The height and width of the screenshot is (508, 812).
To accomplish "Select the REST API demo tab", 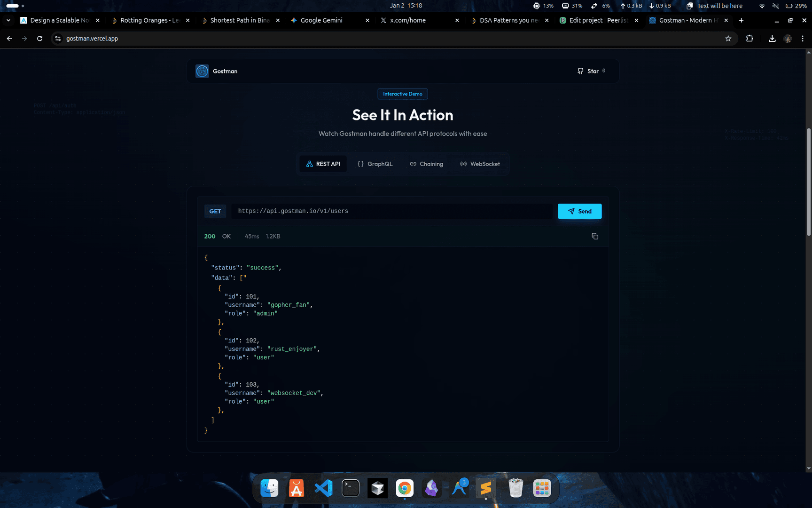I will click(323, 164).
